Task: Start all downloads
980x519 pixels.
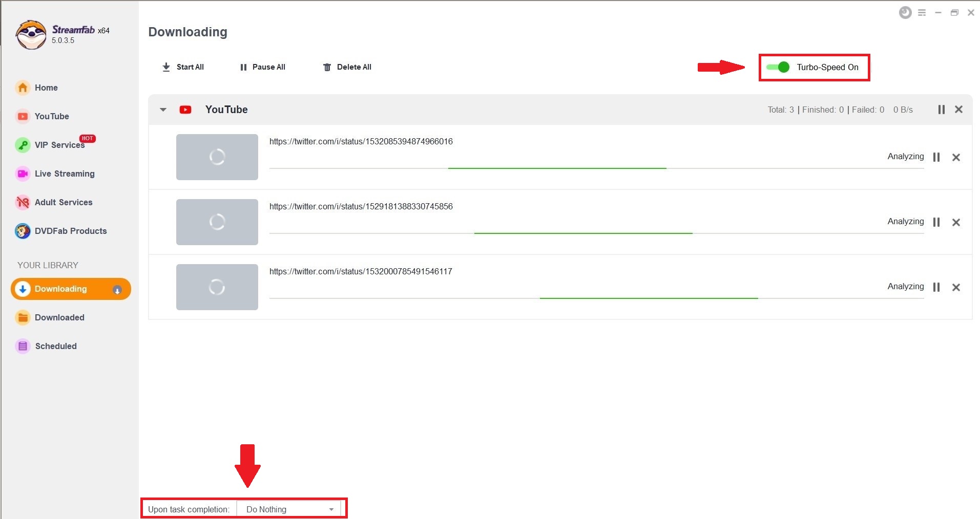Action: pyautogui.click(x=183, y=67)
